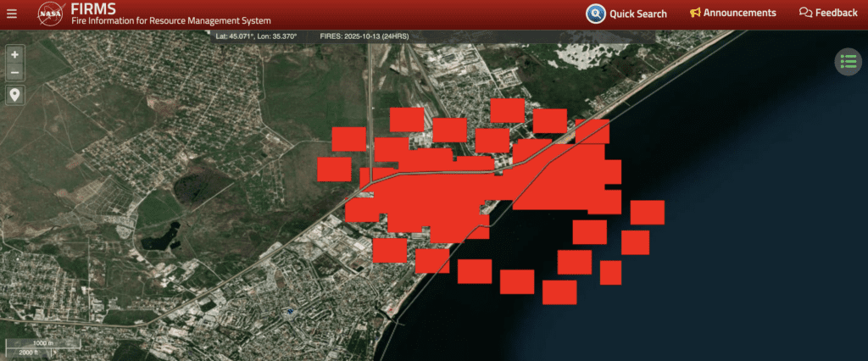Open the hamburger main menu
Viewport: 868px width, 361px height.
11,14
